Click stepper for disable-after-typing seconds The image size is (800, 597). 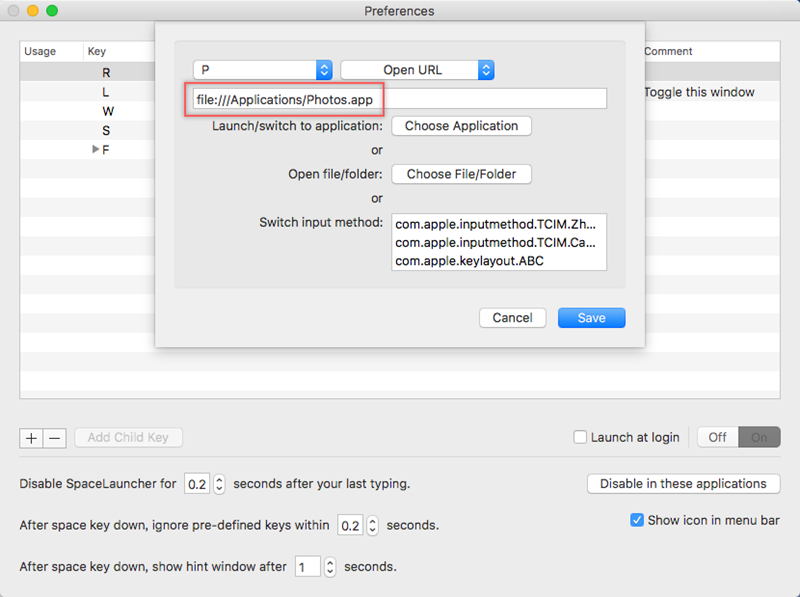[x=219, y=484]
